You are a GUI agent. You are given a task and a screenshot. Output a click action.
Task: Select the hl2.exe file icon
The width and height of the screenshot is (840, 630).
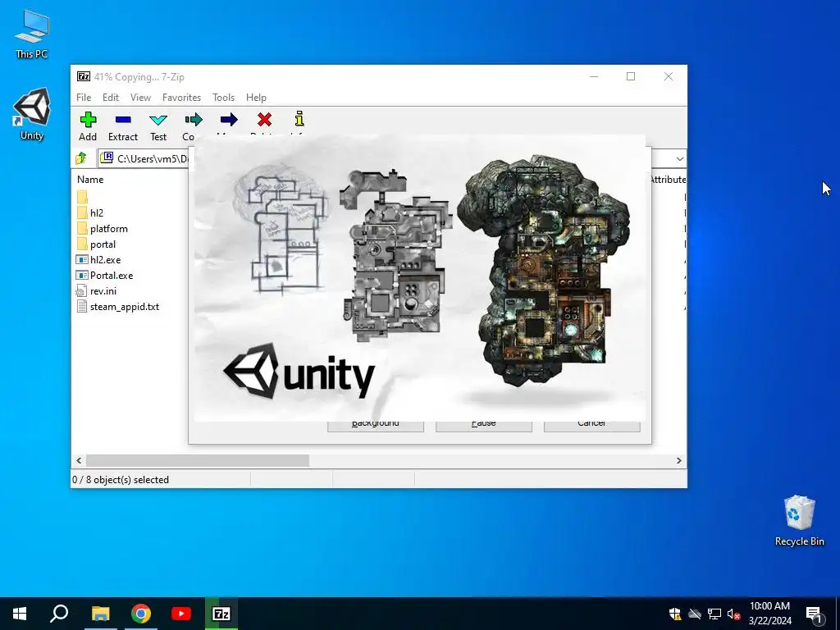pos(81,260)
